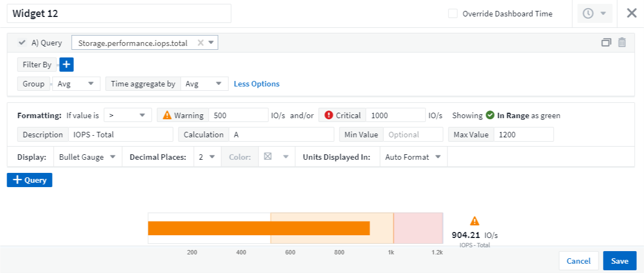Enable the Override Dashboard Time checkbox
Viewport: 644px width, 273px height.
[x=453, y=14]
